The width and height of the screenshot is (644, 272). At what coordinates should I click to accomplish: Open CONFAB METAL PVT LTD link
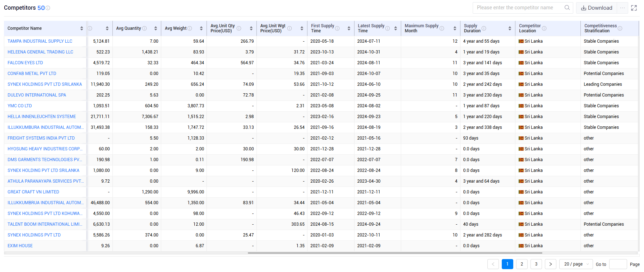(32, 74)
